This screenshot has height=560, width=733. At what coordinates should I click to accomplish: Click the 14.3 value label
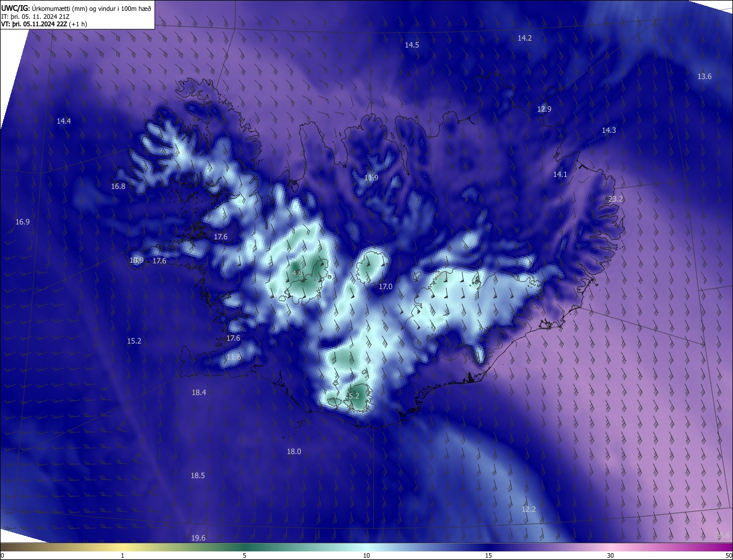click(609, 131)
